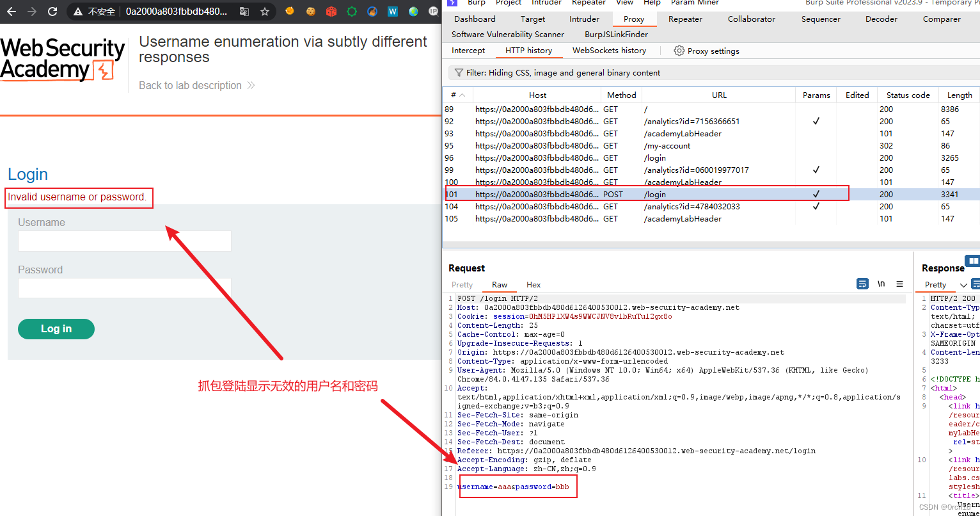This screenshot has height=516, width=980.
Task: Toggle show non-printable chars \n button
Action: click(881, 284)
